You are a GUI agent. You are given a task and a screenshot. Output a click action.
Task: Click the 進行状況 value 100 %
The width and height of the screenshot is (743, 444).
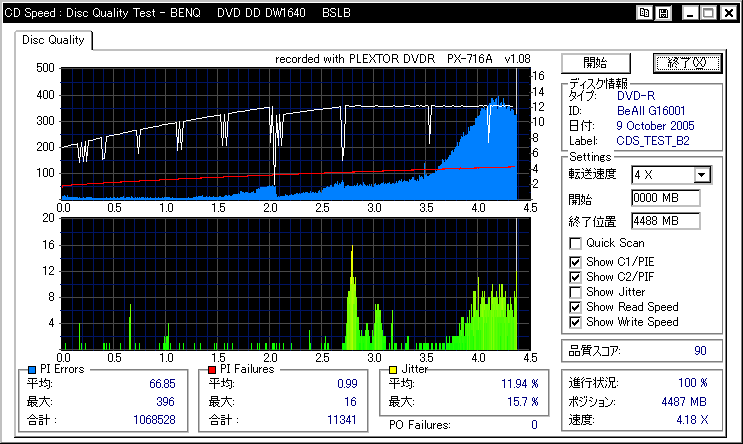coord(693,383)
